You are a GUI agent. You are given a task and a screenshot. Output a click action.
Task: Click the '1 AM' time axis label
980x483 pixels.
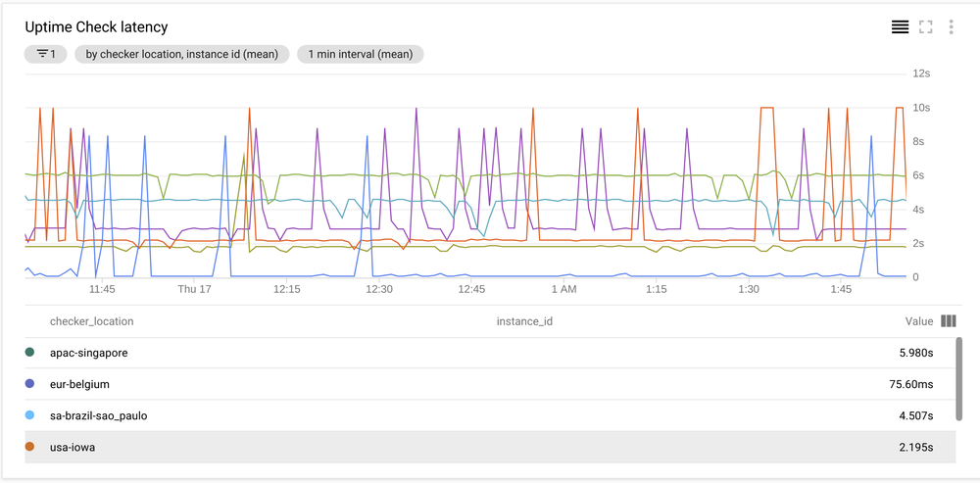click(563, 289)
